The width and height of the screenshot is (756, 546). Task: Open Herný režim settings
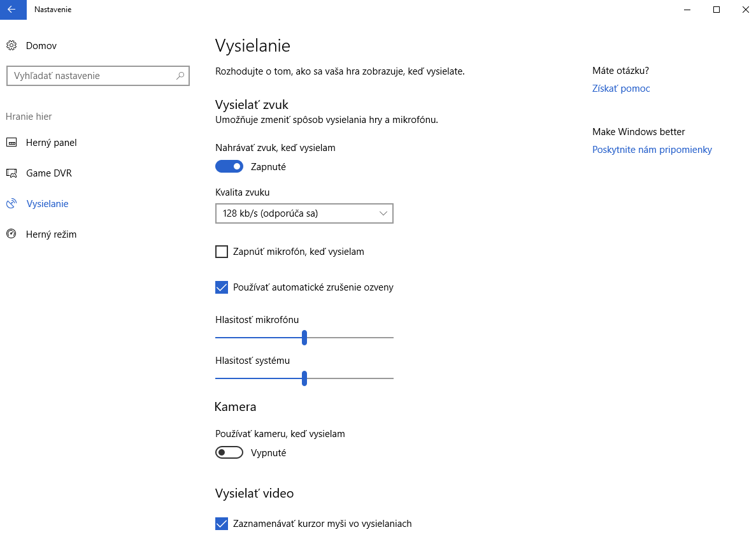[51, 234]
